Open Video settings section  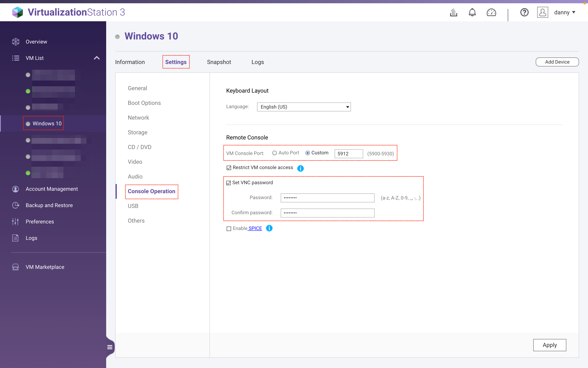coord(135,162)
